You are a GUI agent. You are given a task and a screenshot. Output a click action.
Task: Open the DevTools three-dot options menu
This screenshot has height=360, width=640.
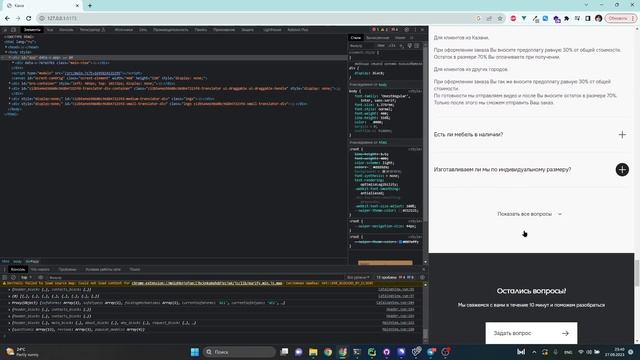click(415, 30)
